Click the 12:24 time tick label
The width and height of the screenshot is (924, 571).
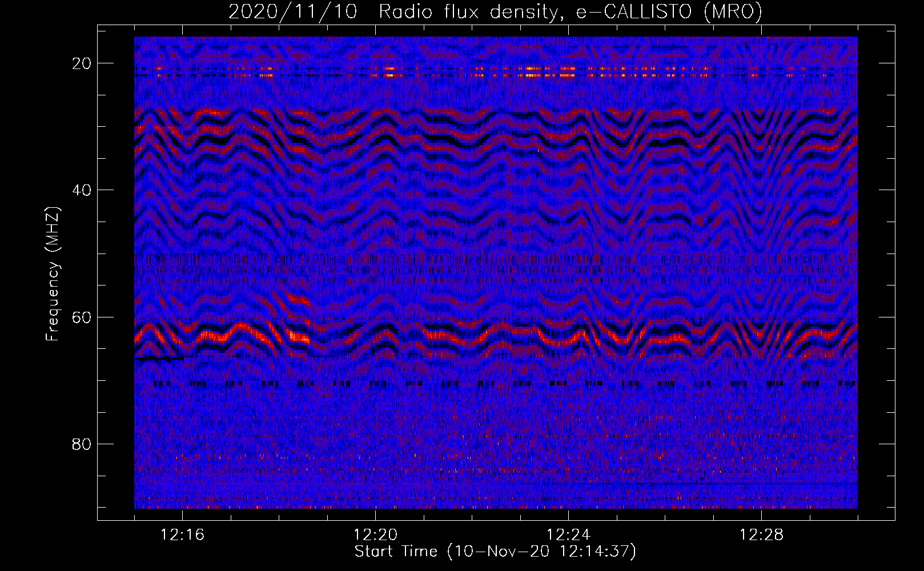(569, 535)
